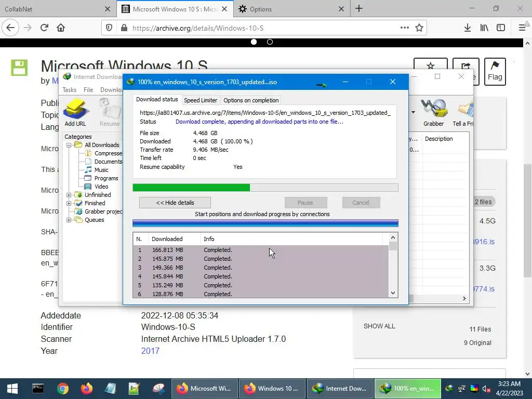
Task: Collapse All Downloads tree node
Action: 69,145
